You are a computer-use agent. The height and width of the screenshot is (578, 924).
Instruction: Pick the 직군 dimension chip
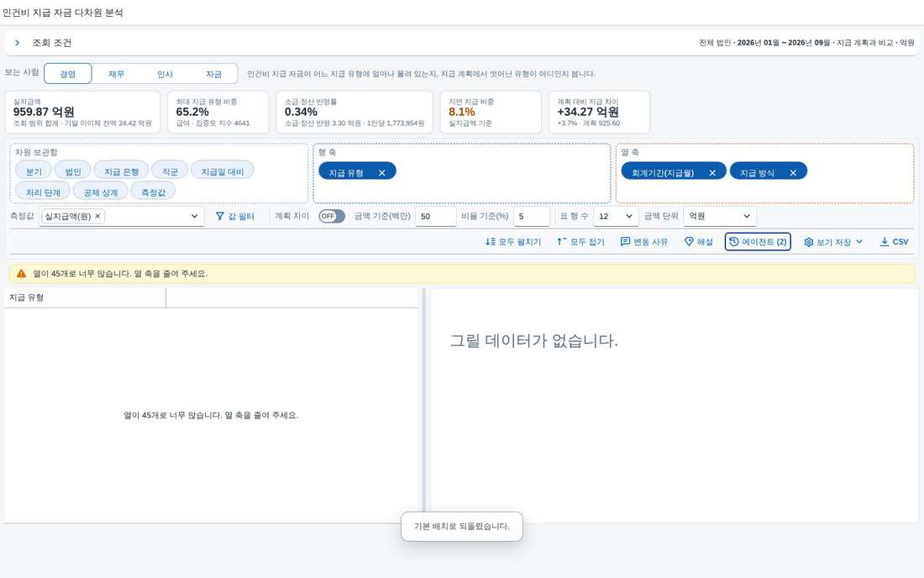(170, 171)
